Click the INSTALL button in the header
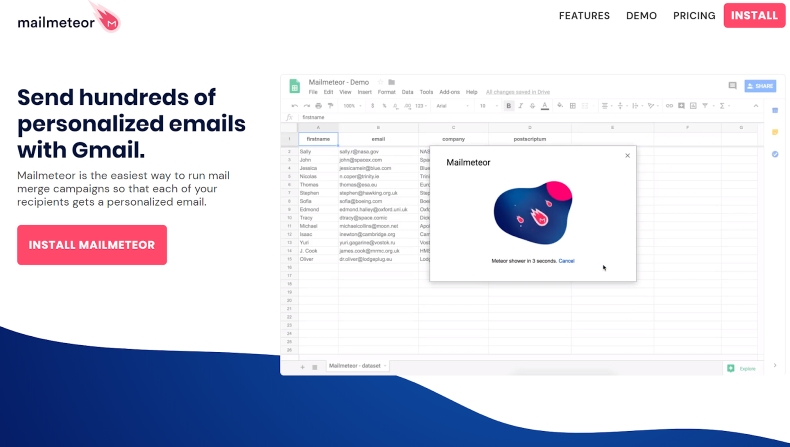Image resolution: width=790 pixels, height=447 pixels. [754, 16]
